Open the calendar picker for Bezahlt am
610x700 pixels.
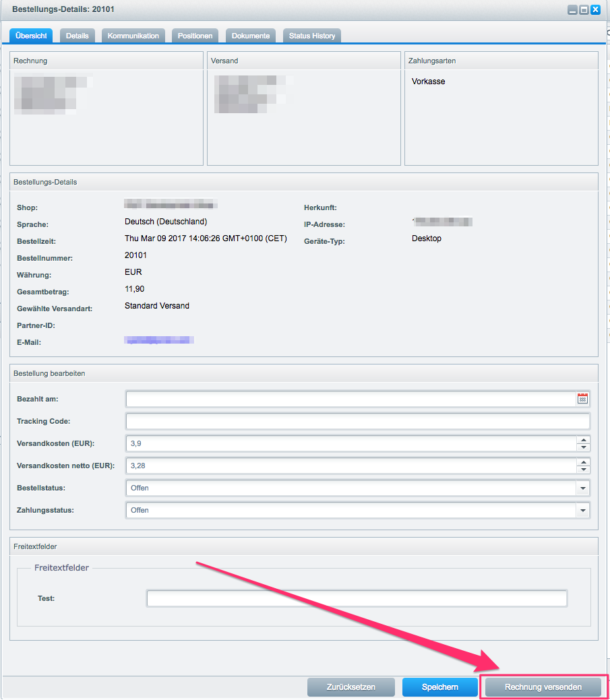(x=582, y=399)
